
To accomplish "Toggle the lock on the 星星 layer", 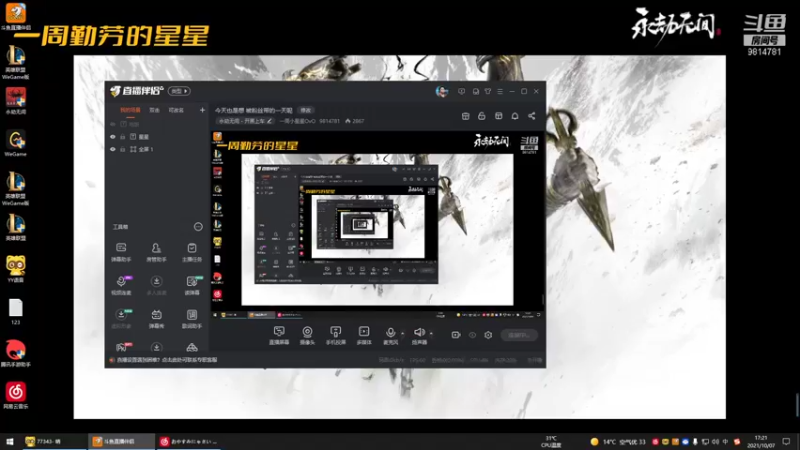I will pyautogui.click(x=122, y=137).
